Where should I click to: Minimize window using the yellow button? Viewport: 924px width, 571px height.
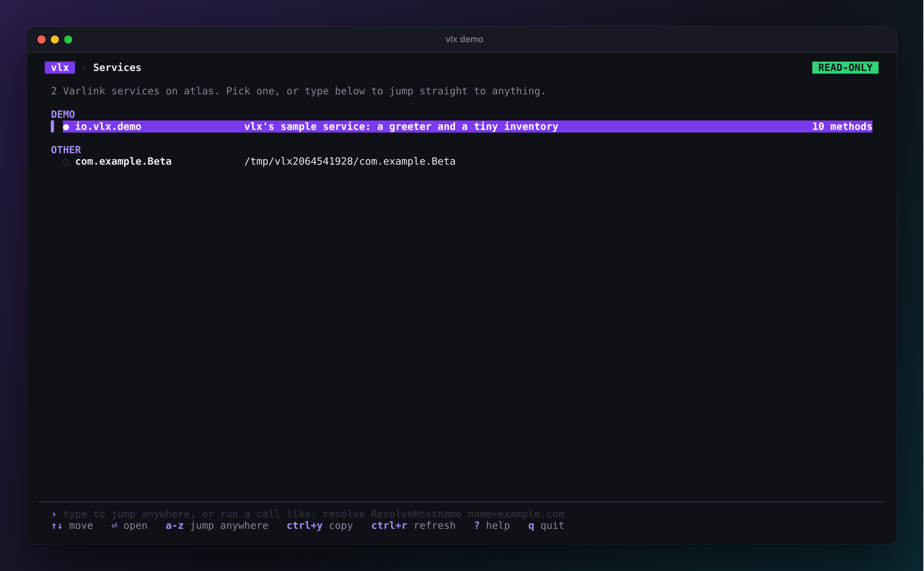[55, 39]
